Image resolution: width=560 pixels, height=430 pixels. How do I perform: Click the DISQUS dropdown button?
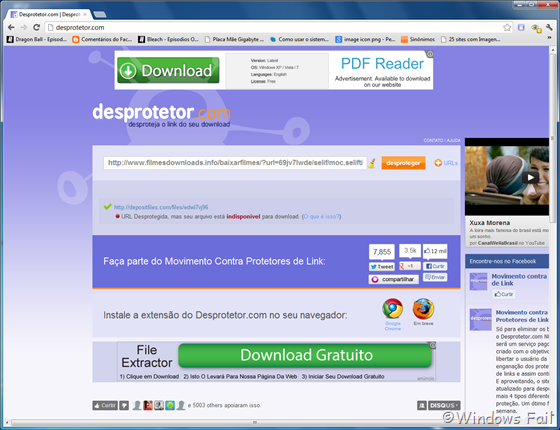[444, 405]
